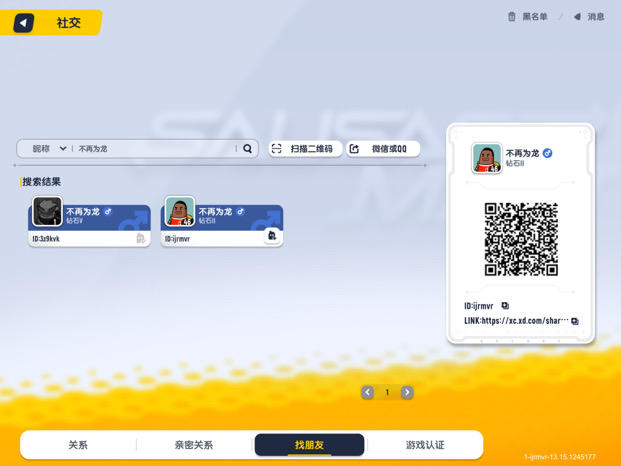Switch to the 关系 tab

click(x=78, y=445)
